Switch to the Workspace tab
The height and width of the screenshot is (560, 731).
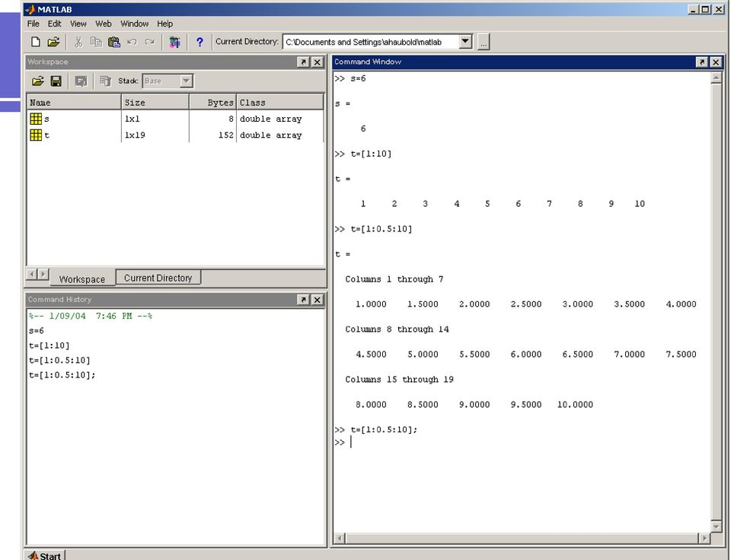82,278
